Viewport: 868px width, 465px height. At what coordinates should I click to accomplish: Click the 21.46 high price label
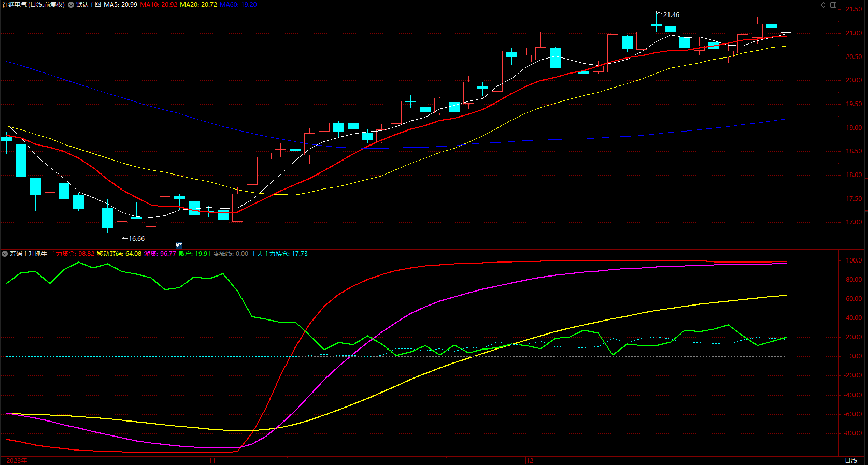pos(671,15)
